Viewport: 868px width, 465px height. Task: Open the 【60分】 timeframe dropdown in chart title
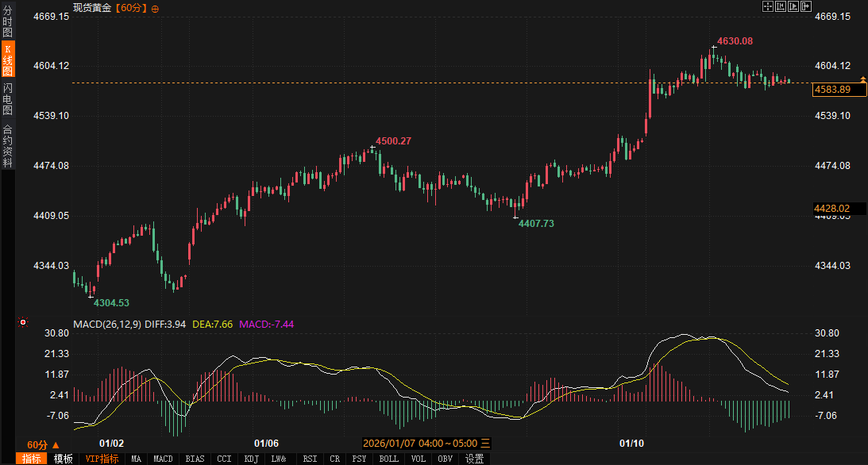[x=131, y=8]
